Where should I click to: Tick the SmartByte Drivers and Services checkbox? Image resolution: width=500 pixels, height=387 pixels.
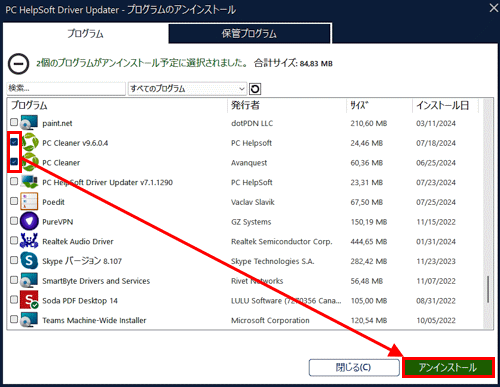pos(14,280)
